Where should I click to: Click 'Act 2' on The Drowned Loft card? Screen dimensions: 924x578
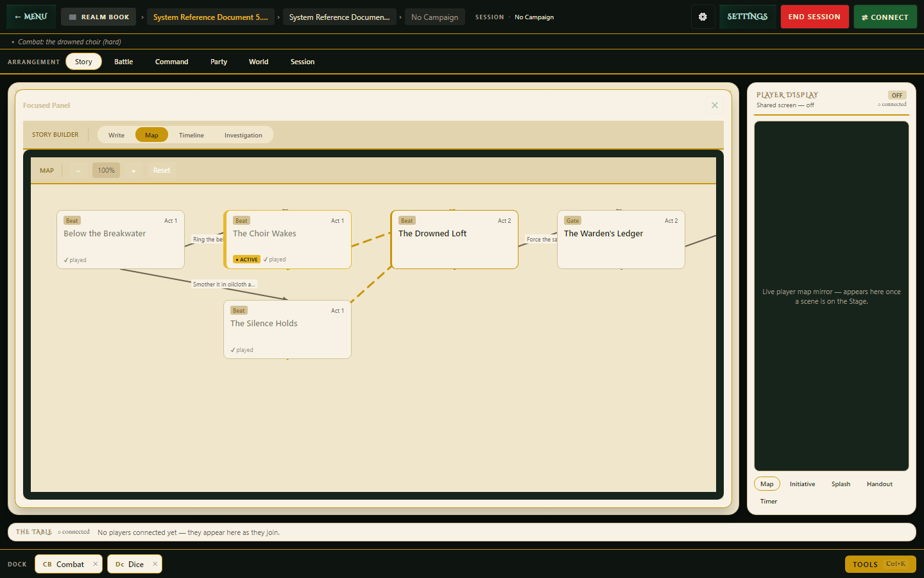504,220
